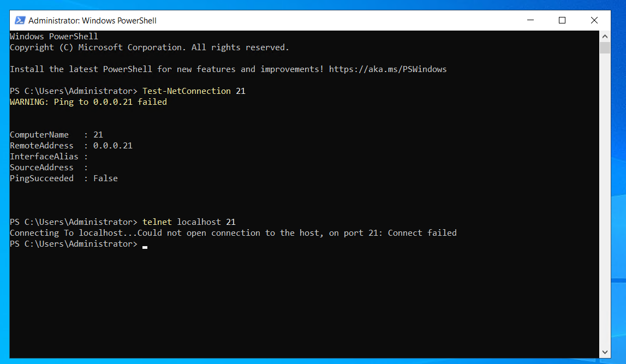The width and height of the screenshot is (626, 364).
Task: Click the scrollbar down arrow
Action: pyautogui.click(x=605, y=352)
